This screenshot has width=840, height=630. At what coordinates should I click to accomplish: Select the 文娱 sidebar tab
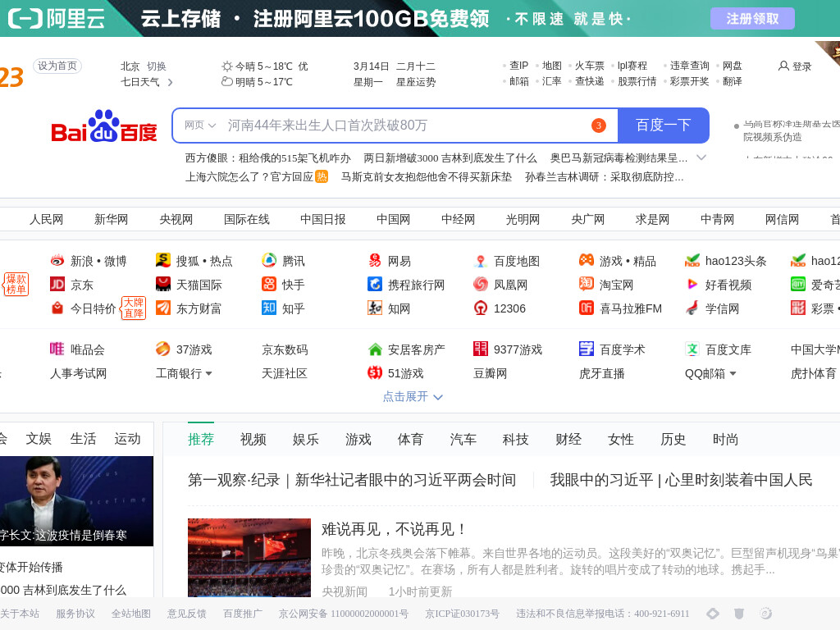point(39,439)
